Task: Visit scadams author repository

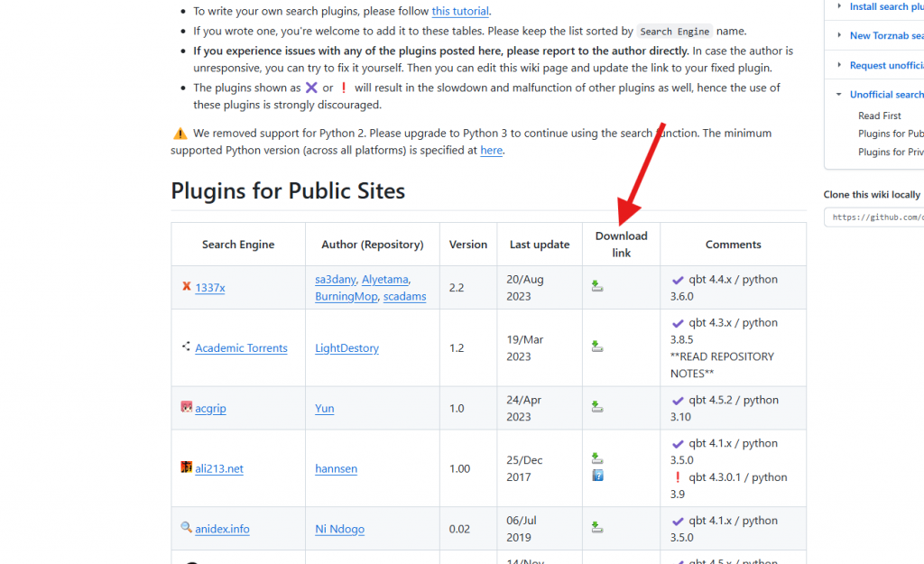Action: pyautogui.click(x=404, y=297)
